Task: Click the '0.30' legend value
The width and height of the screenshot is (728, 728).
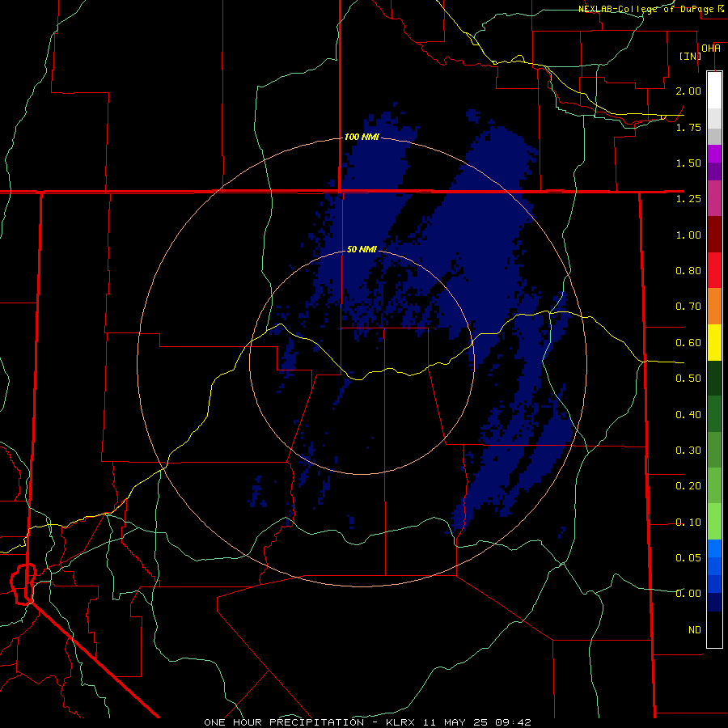Action: tap(688, 451)
